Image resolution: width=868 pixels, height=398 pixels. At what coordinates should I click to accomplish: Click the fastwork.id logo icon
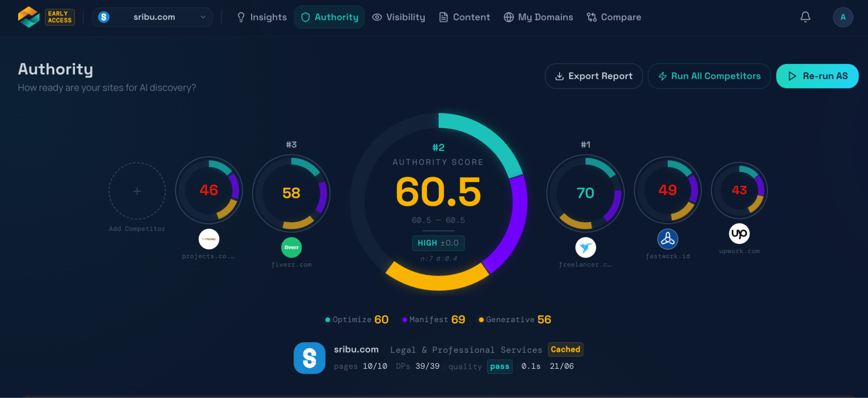pos(668,239)
